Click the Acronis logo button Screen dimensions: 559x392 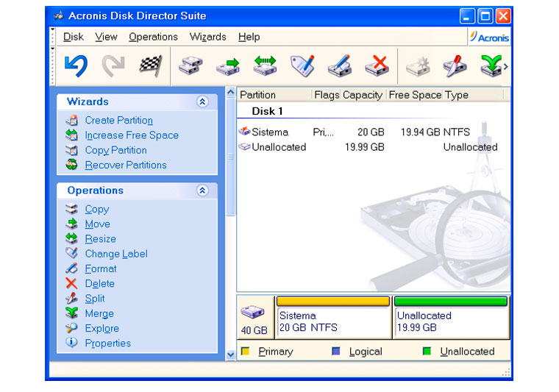click(489, 37)
